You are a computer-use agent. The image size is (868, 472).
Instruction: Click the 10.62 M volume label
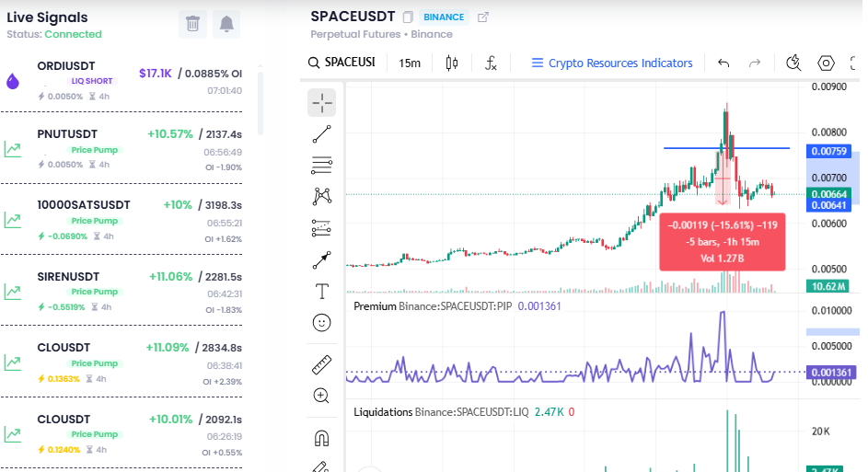point(828,286)
